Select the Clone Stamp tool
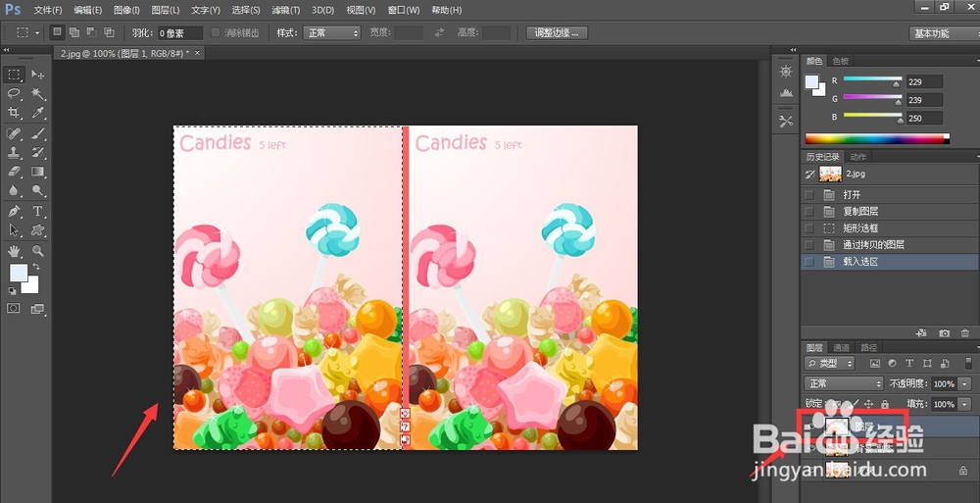The height and width of the screenshot is (503, 980). click(x=14, y=152)
